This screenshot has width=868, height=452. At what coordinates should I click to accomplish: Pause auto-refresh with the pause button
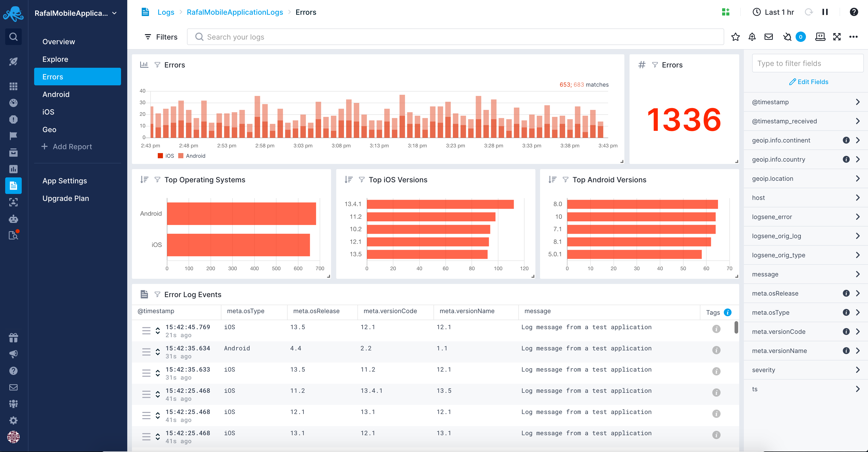pyautogui.click(x=825, y=12)
